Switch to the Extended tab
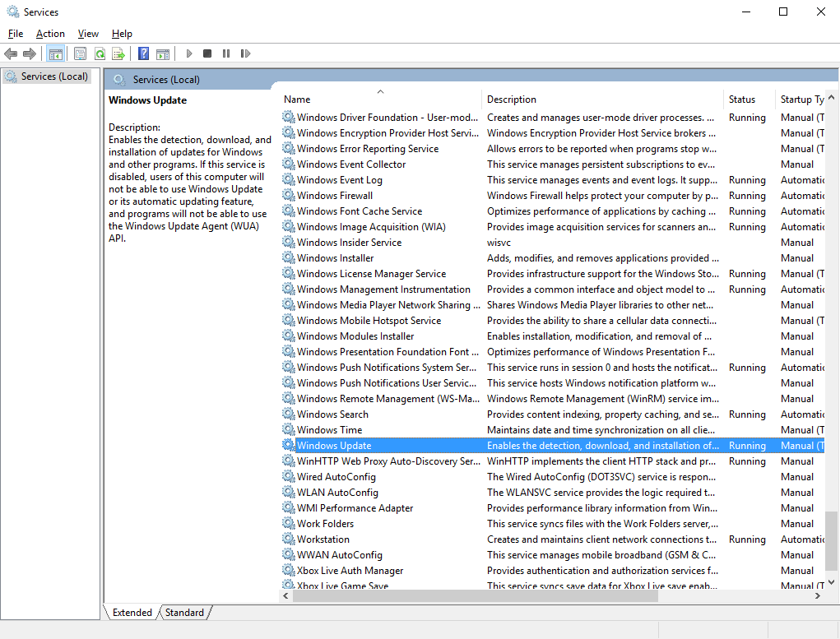The image size is (840, 639). (132, 612)
